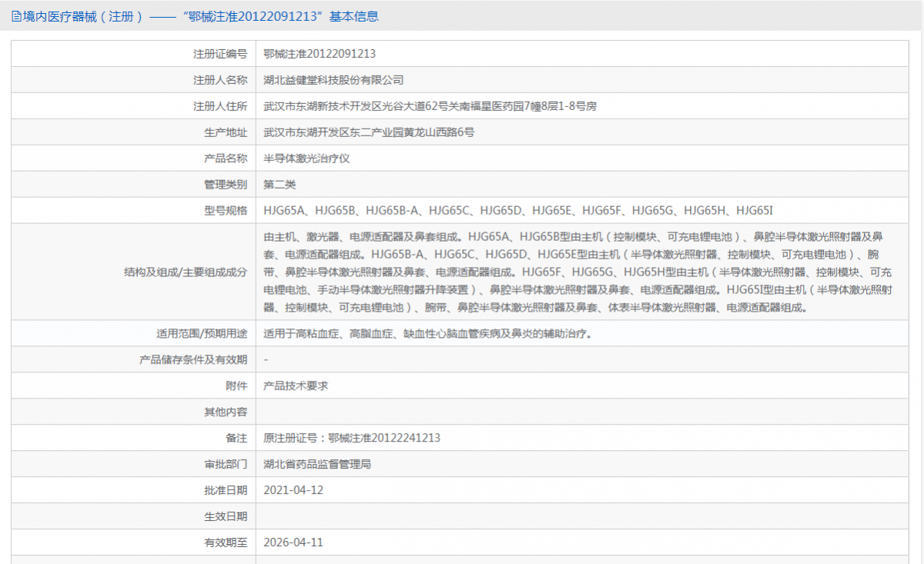This screenshot has width=924, height=564.
Task: Select the label 审批部门
Action: click(225, 465)
